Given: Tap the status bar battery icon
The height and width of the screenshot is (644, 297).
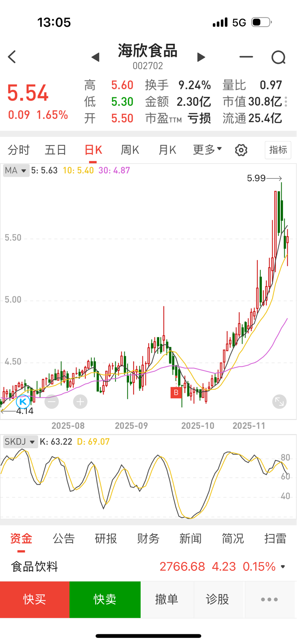Looking at the screenshot, I should (261, 22).
